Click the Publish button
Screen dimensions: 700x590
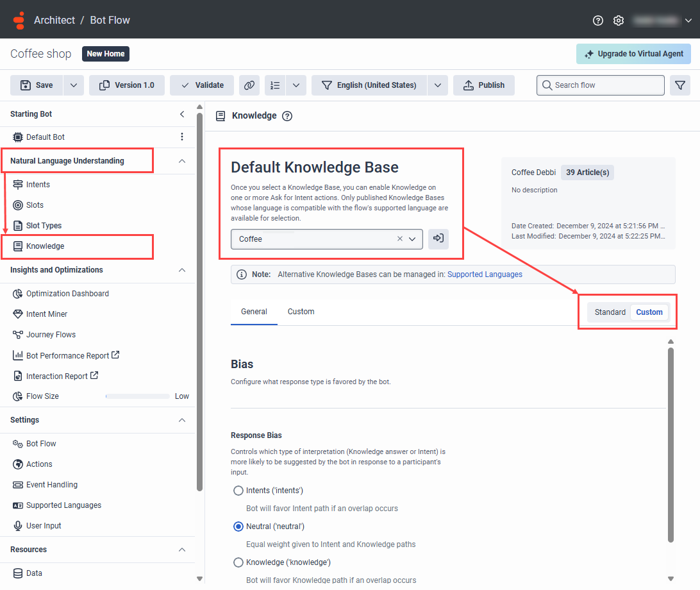(484, 85)
